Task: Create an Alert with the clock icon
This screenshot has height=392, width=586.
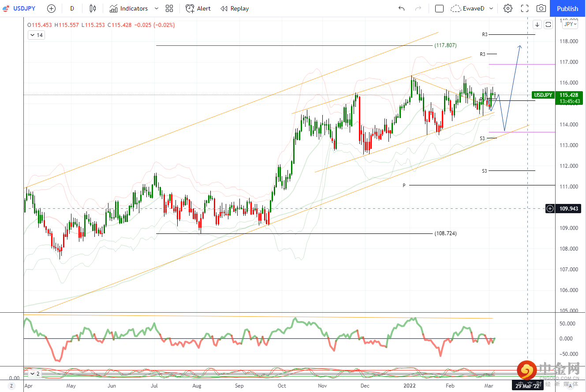Action: tap(198, 8)
